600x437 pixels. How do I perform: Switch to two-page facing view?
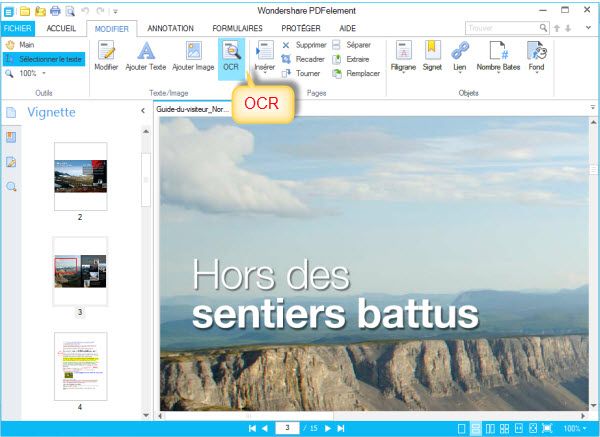pos(490,429)
